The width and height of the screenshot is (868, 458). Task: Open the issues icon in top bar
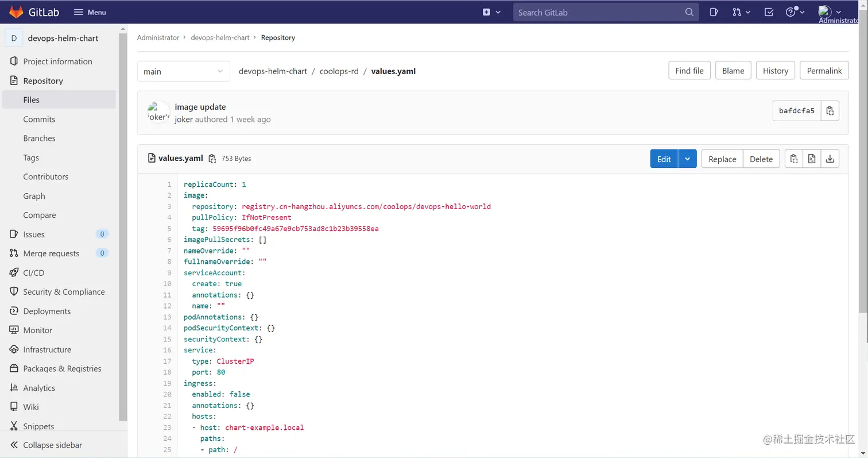pos(714,12)
